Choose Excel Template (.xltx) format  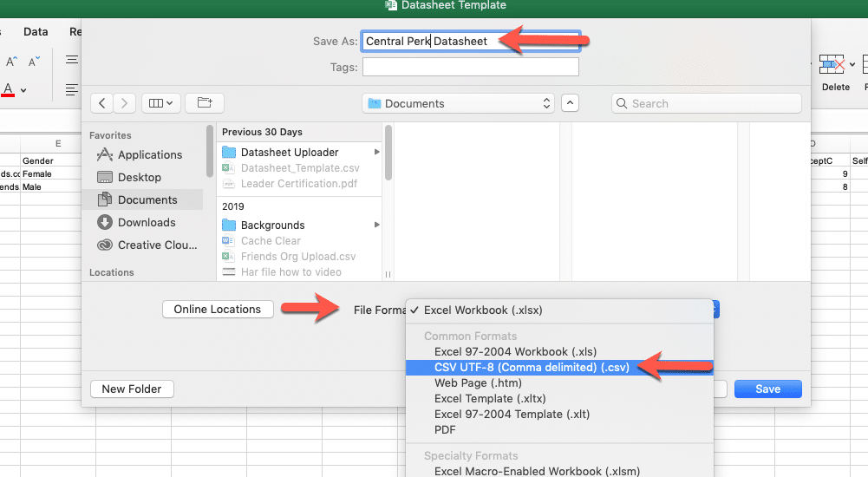[x=559, y=398]
